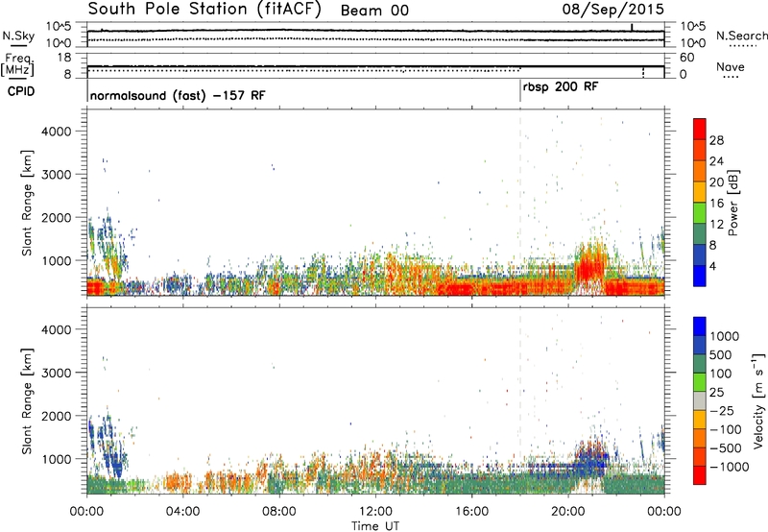Select the '12:00' time tick label
Viewport: 768px width, 532px height.
tap(375, 512)
